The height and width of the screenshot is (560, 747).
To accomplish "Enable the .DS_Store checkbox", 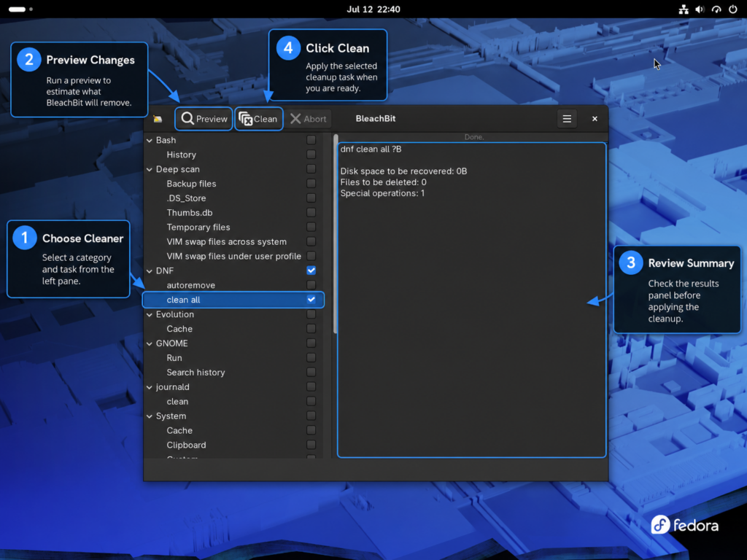I will pos(311,198).
